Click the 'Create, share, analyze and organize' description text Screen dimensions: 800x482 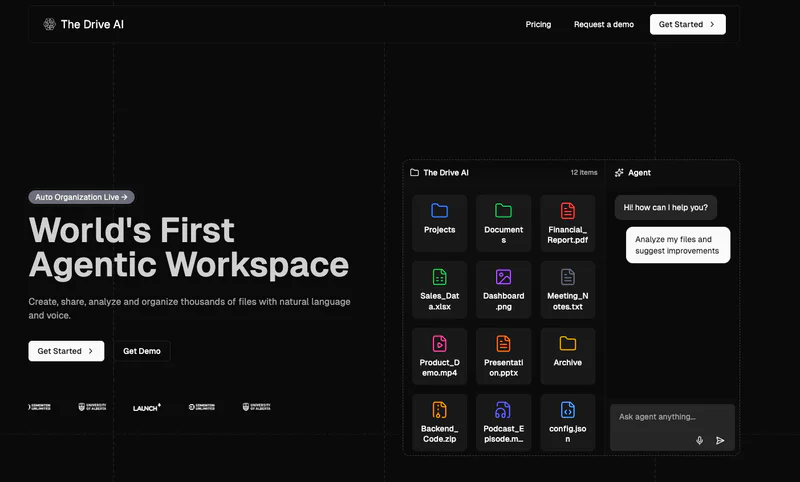coord(189,308)
